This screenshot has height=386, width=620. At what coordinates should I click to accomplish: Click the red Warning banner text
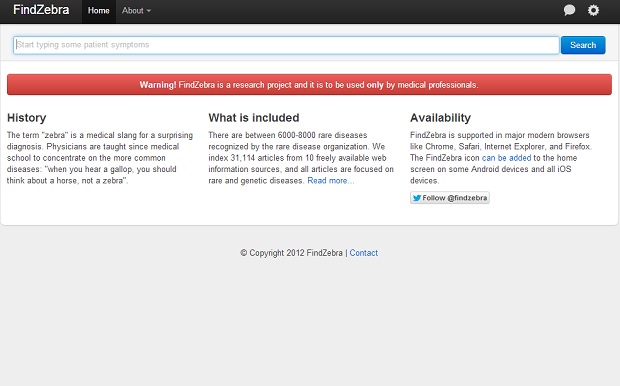(309, 85)
